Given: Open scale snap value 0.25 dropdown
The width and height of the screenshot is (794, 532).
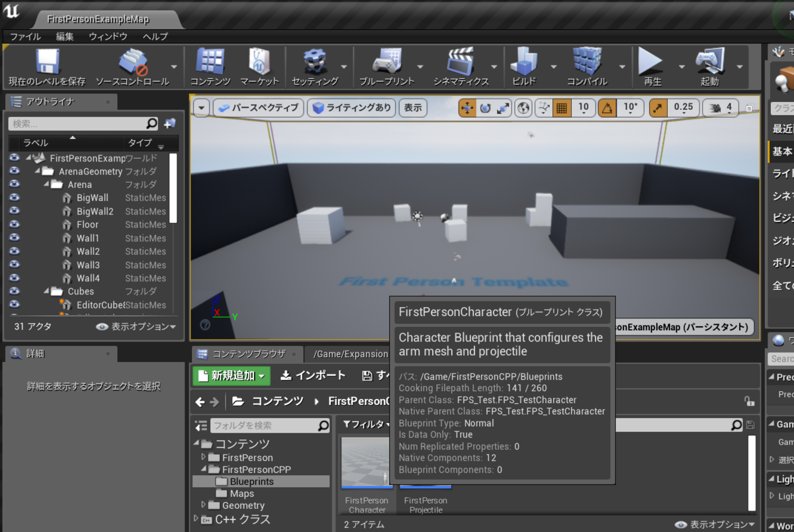Looking at the screenshot, I should point(684,108).
